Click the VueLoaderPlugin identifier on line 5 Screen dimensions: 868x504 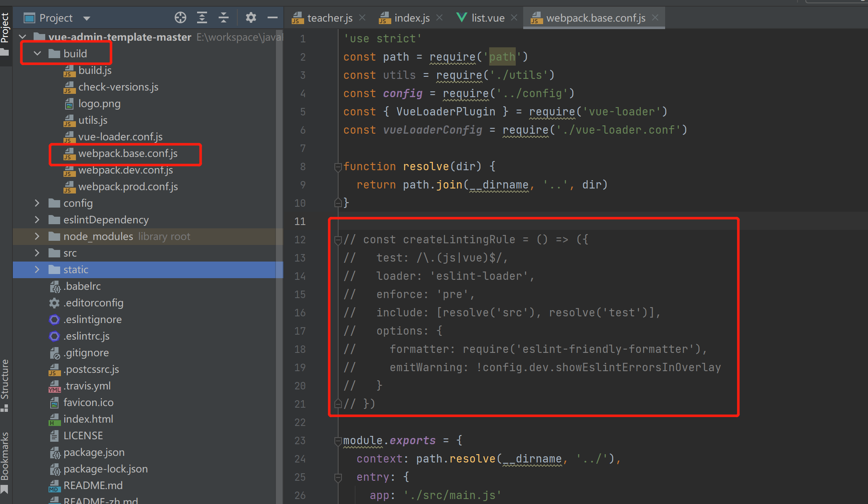pyautogui.click(x=446, y=112)
